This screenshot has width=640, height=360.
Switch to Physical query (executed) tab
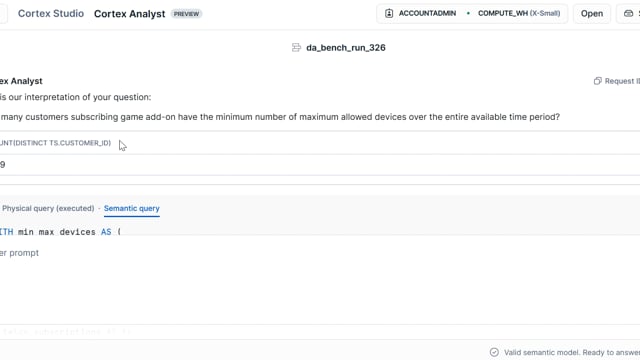(x=48, y=208)
